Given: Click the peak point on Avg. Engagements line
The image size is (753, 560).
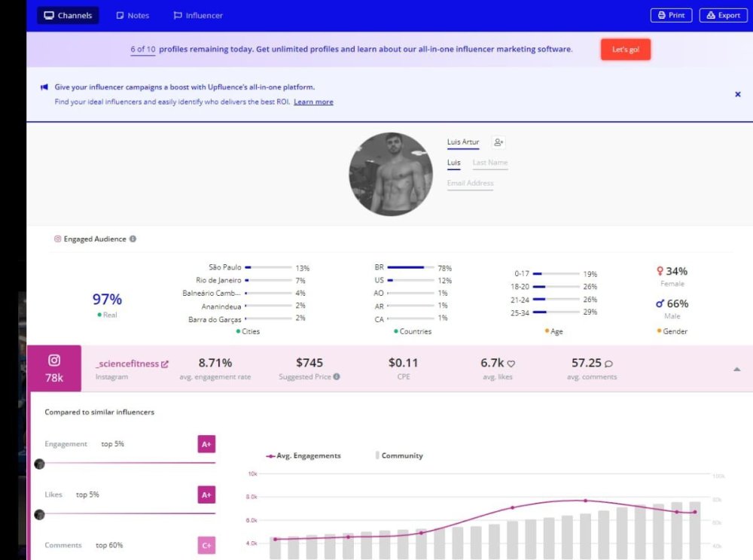Looking at the screenshot, I should point(585,501).
